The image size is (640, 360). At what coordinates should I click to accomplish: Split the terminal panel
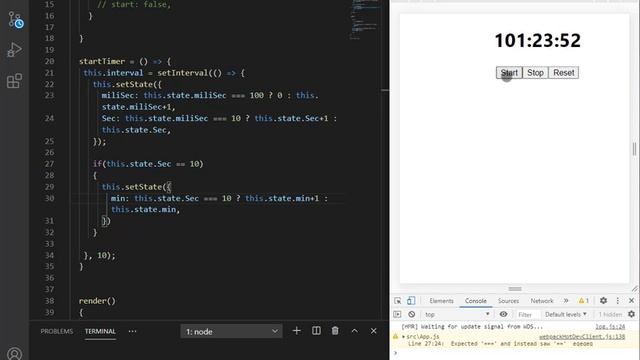[316, 331]
